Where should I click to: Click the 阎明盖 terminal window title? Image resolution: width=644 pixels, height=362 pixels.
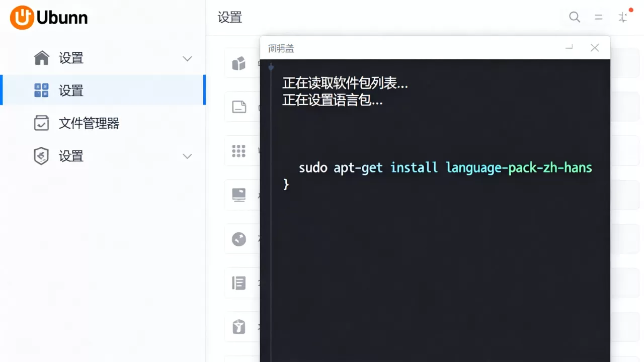point(281,48)
